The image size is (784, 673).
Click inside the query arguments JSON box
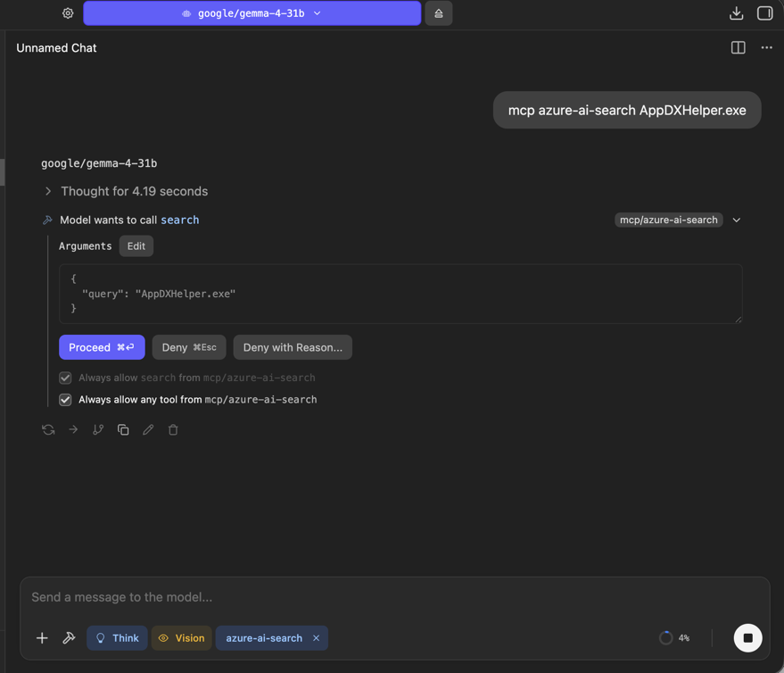(400, 294)
